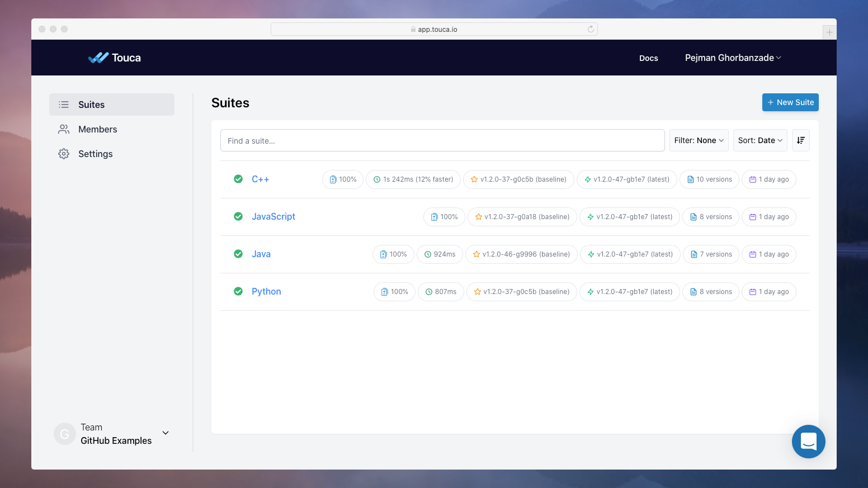The width and height of the screenshot is (868, 488).
Task: Click the Touca logo icon
Action: click(98, 58)
